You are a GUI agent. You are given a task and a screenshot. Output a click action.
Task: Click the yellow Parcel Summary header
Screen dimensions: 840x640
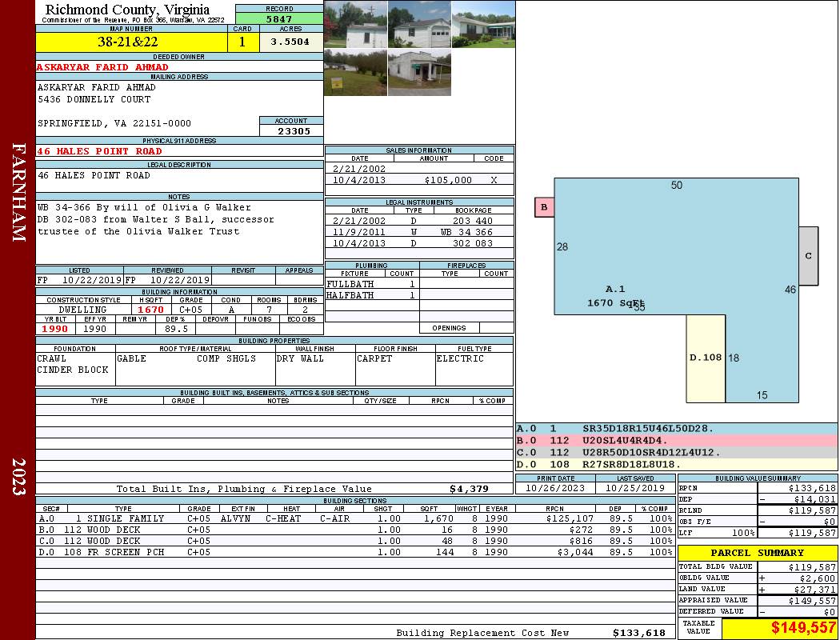[758, 553]
